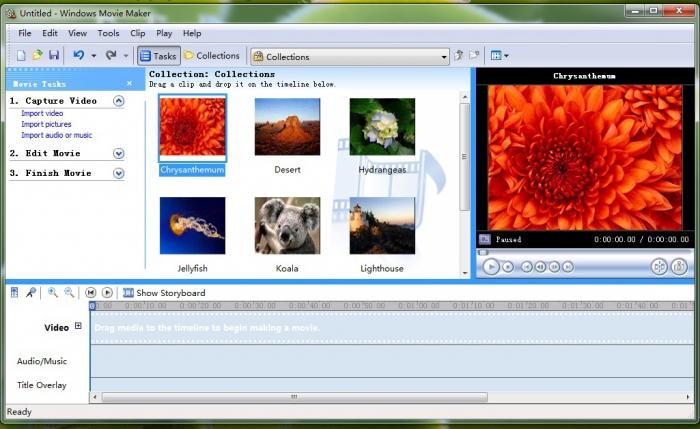Select the Chrysanthemum clip thumbnail

[192, 127]
